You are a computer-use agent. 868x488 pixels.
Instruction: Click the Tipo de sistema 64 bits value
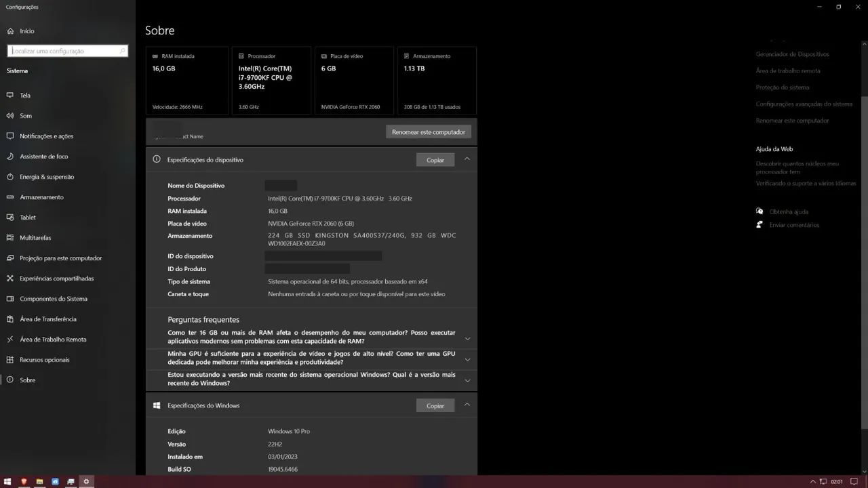pos(347,282)
